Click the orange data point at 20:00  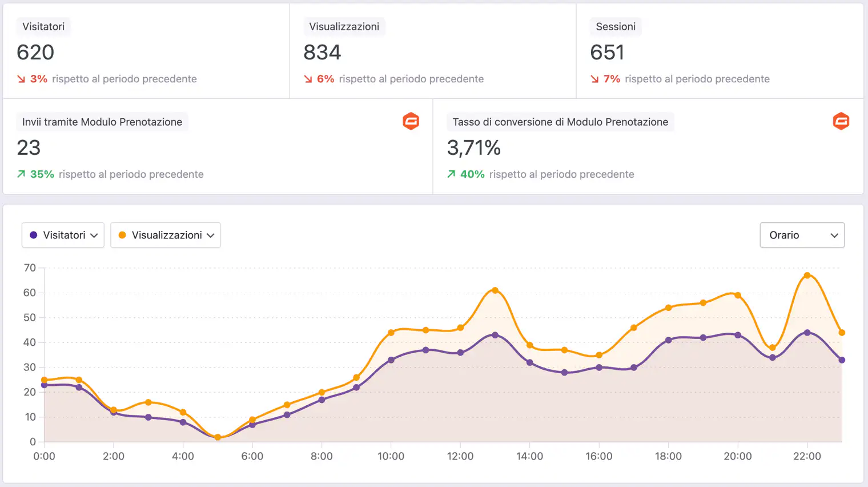click(738, 296)
